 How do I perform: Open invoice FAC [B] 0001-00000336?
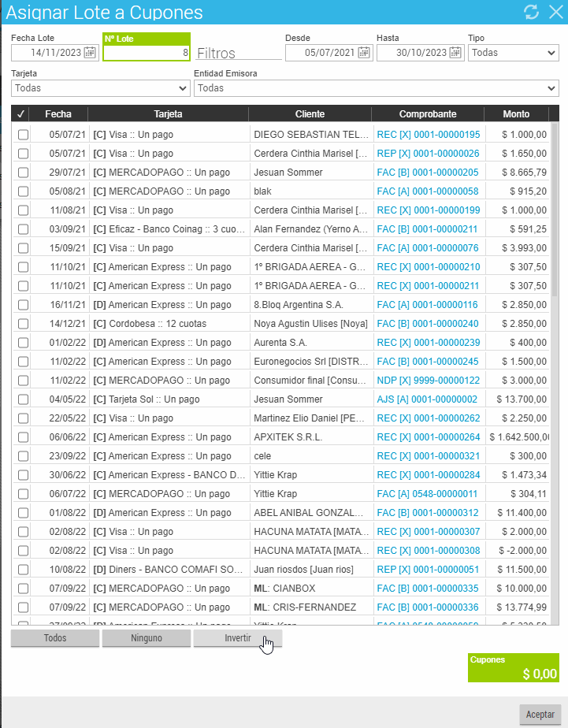(x=428, y=607)
